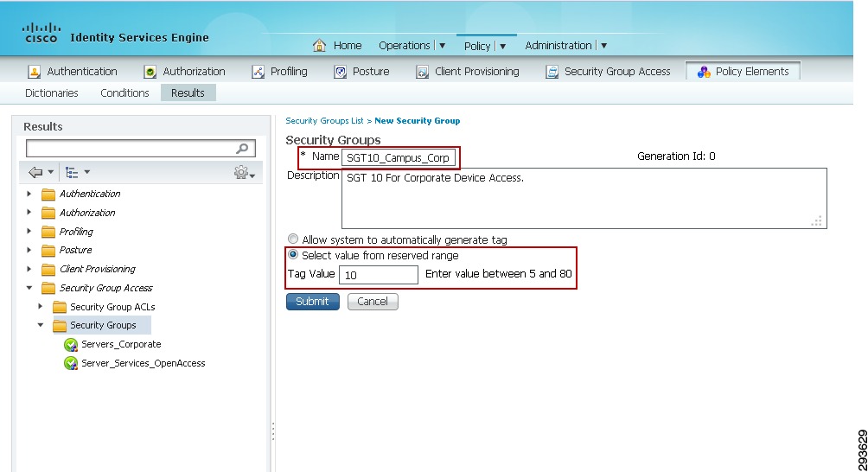Click the Client Provisioning tab icon
Viewport: 868px width, 472px height.
423,72
